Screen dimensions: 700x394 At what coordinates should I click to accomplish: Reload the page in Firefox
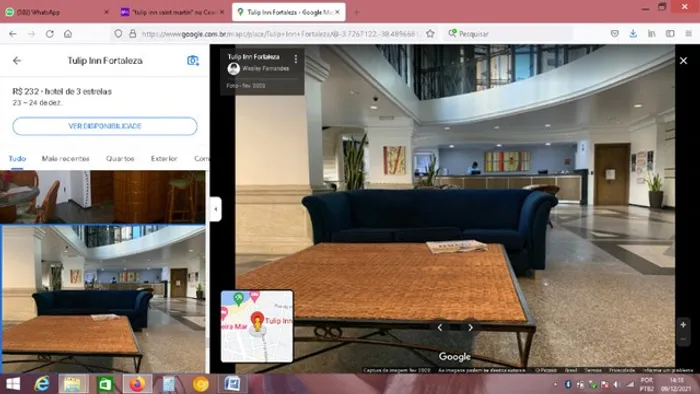50,34
